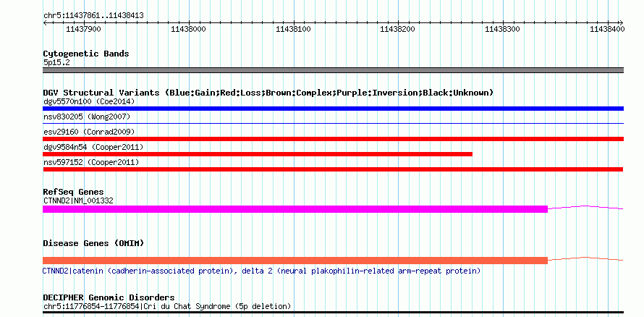Click ruler position 11437900

[x=83, y=29]
